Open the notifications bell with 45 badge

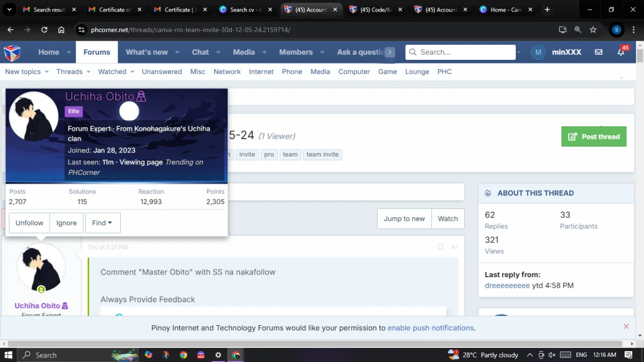tap(621, 52)
